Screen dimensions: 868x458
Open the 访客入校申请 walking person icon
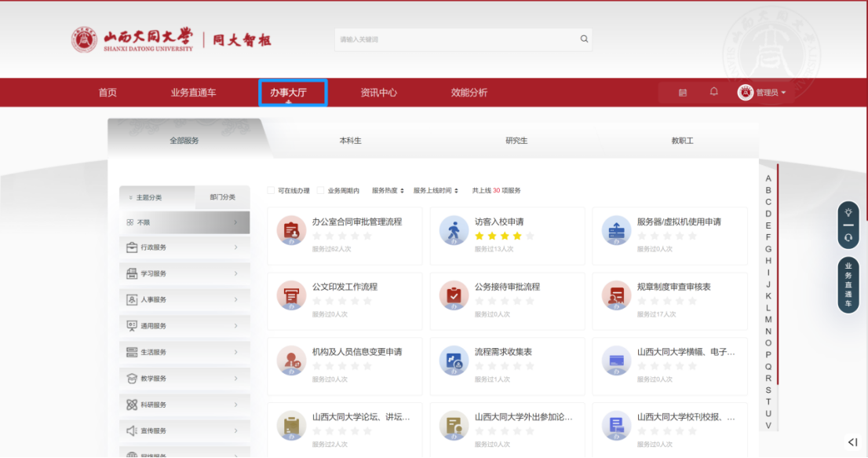454,229
